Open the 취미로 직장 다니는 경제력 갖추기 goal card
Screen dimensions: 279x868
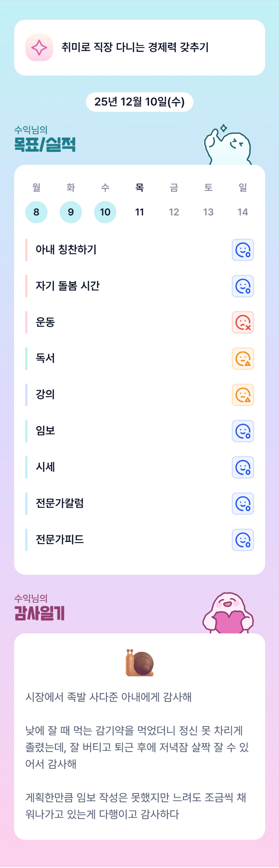tap(135, 48)
